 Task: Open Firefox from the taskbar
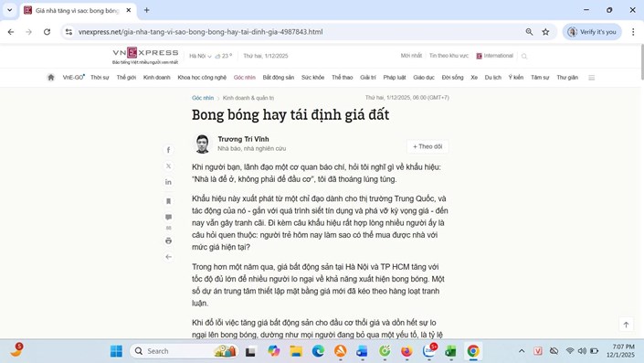(406, 351)
